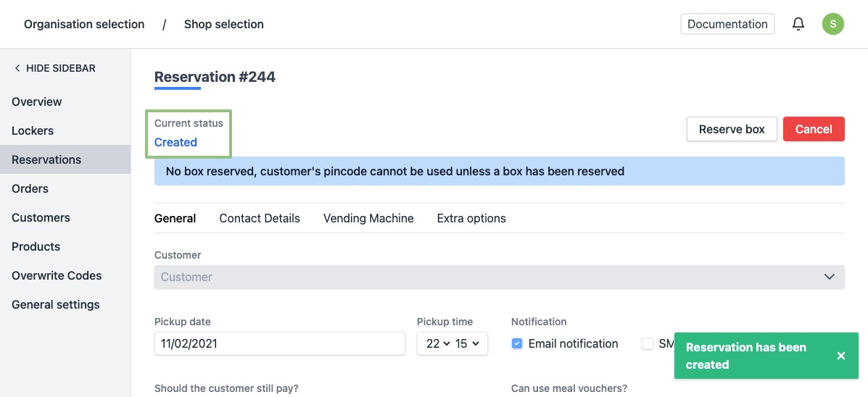Open the user avatar menu

point(832,24)
